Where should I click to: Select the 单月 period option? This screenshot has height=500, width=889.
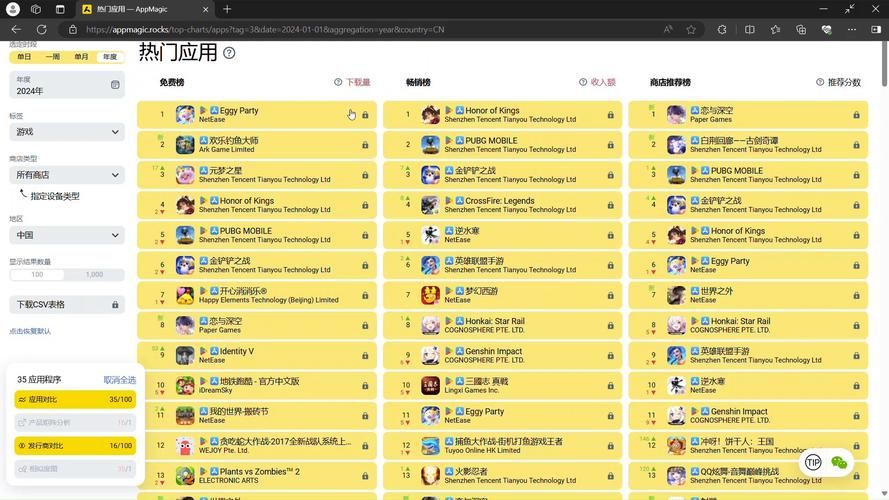coord(81,57)
